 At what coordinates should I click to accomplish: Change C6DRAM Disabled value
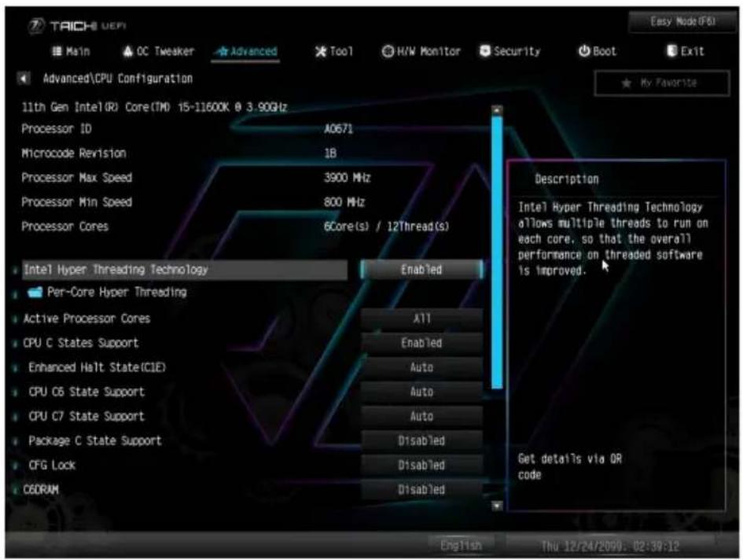pos(421,490)
